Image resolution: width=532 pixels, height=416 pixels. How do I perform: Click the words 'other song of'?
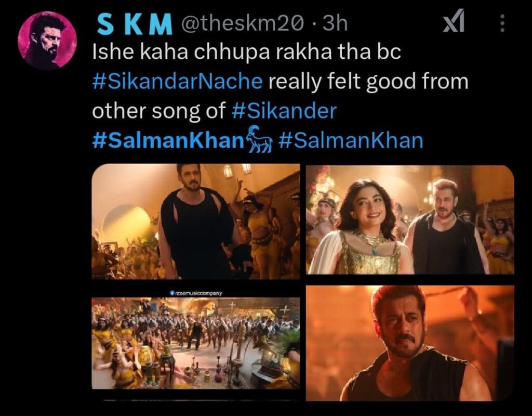tap(159, 111)
